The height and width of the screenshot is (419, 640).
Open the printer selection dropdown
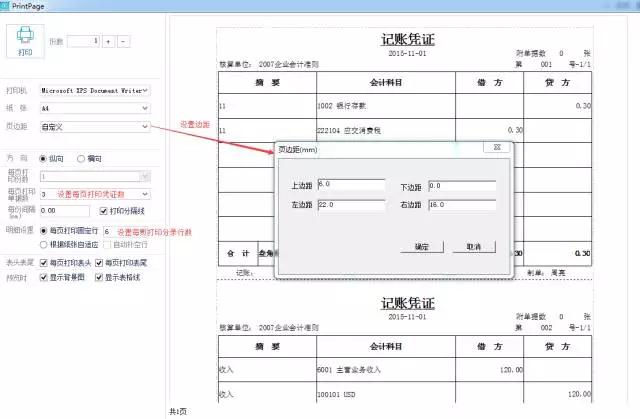click(146, 90)
